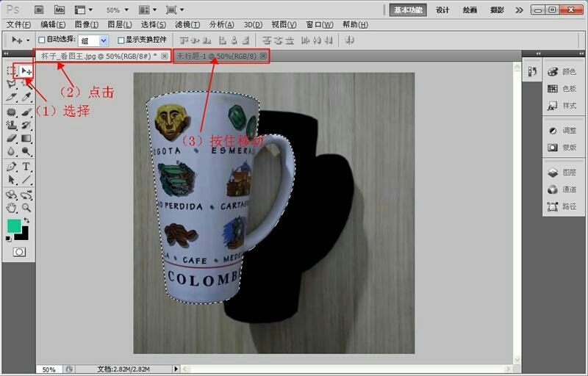Expand the right panel dock via top arrows
Viewport: 588px width, 376px height.
(581, 54)
